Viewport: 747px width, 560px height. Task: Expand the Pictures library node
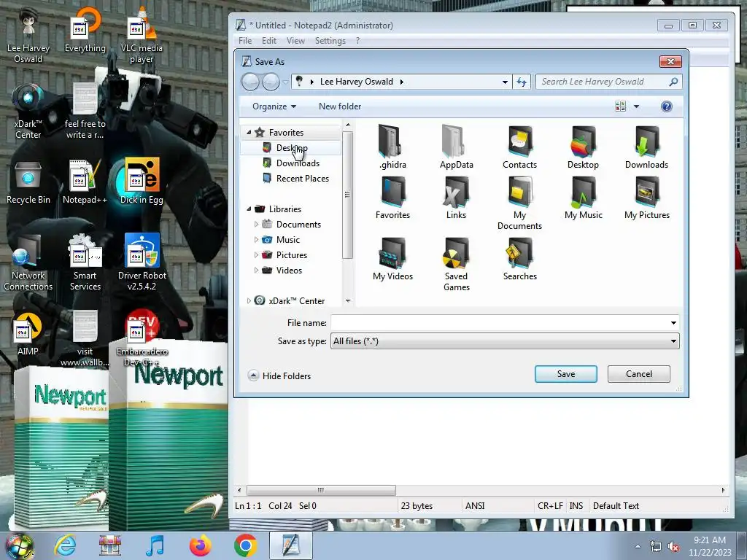point(256,254)
